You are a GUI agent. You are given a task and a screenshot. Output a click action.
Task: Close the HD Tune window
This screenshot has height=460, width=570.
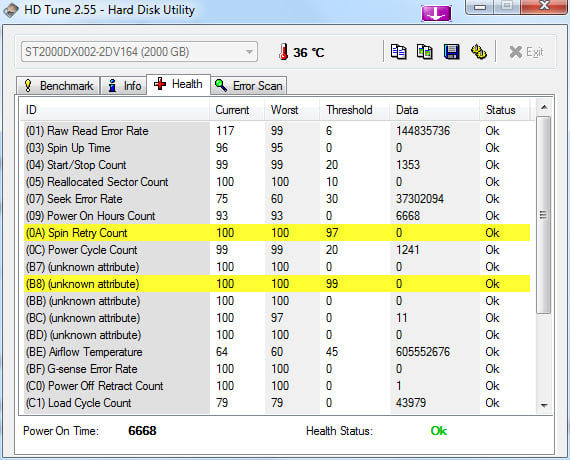544,6
